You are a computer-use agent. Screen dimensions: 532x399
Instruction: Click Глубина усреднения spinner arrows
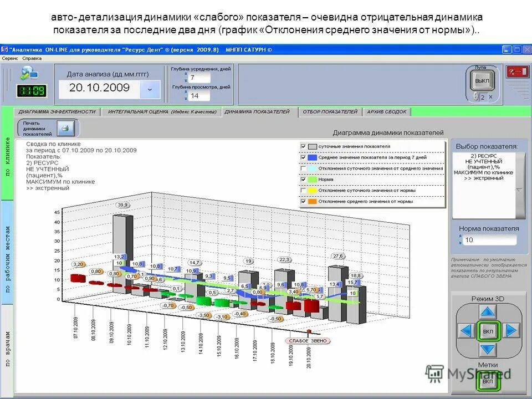(x=186, y=78)
